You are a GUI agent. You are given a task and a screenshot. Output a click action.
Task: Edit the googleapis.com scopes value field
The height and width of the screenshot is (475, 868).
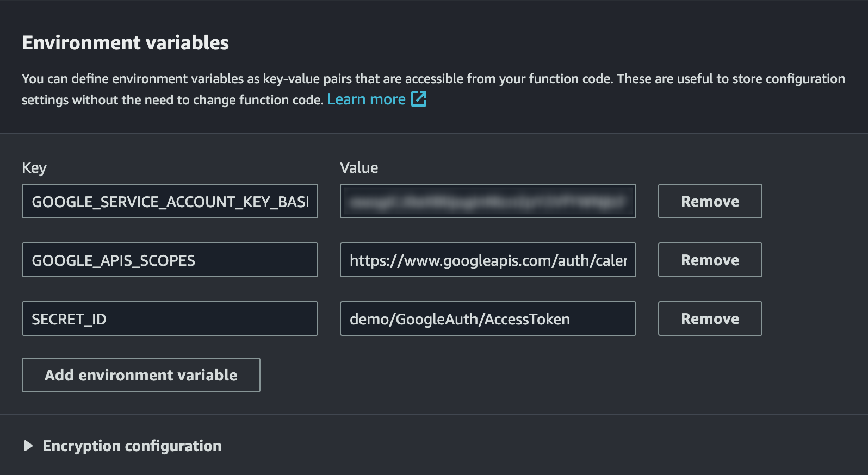(x=488, y=260)
